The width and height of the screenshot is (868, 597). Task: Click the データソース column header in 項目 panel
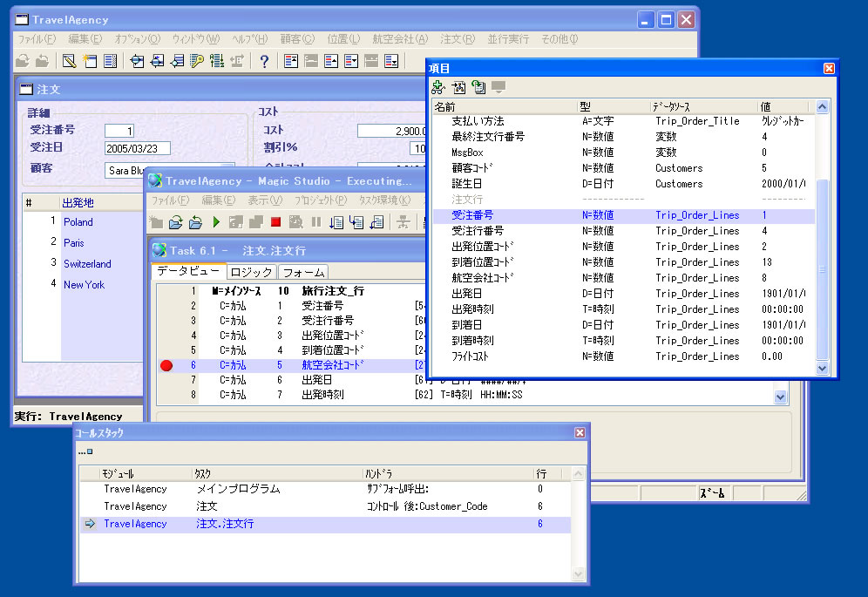(x=703, y=107)
